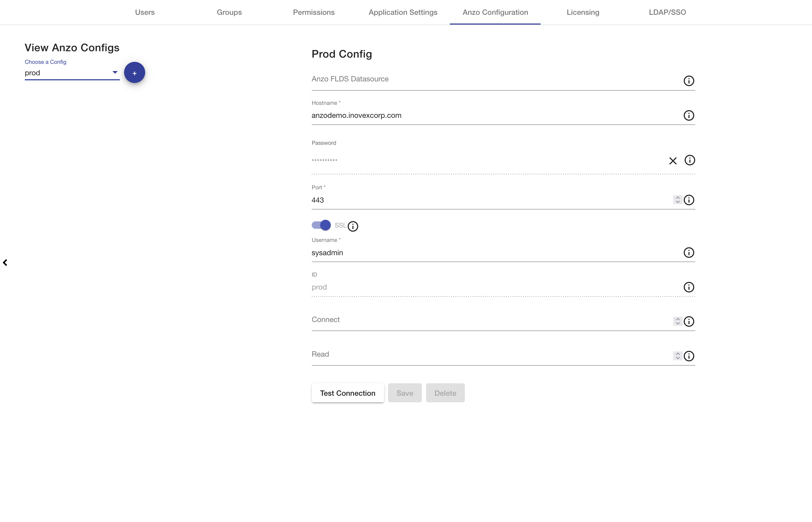Click the Save button
812x522 pixels.
405,393
